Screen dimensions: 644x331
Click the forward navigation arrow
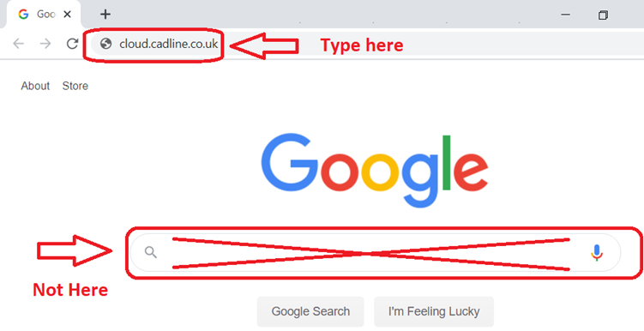click(x=45, y=44)
